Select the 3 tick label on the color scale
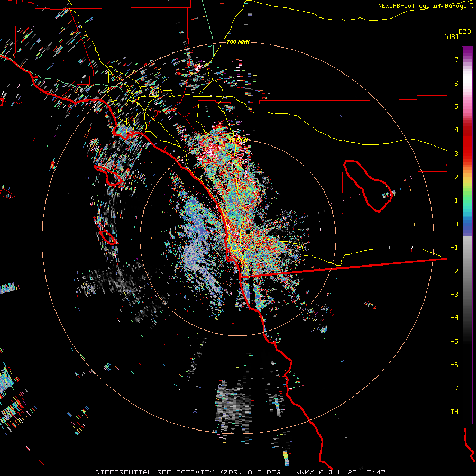This screenshot has width=476, height=476. tap(456, 153)
